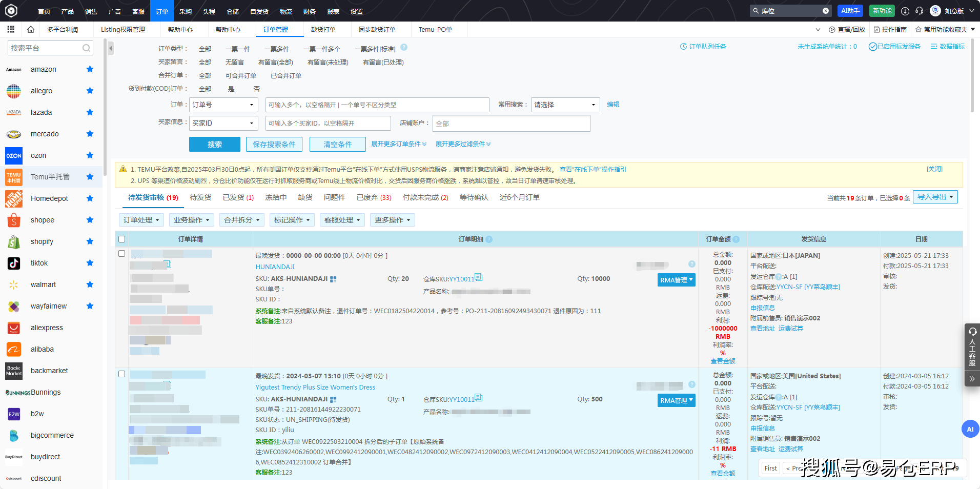The height and width of the screenshot is (489, 980).
Task: Click the tiktok platform icon
Action: point(14,263)
